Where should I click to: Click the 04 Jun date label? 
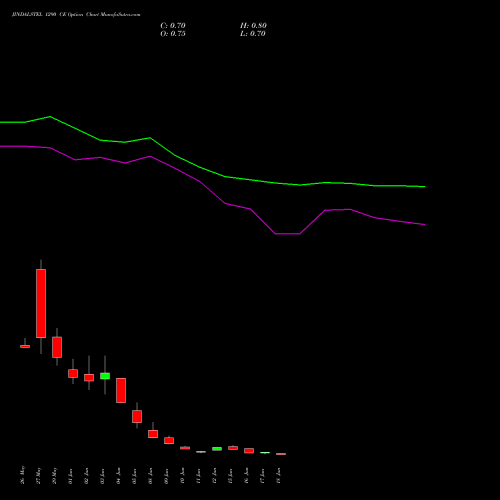click(x=119, y=475)
